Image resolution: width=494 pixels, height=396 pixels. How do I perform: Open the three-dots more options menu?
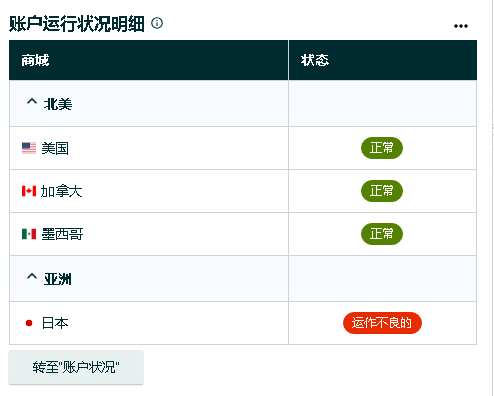(x=461, y=26)
